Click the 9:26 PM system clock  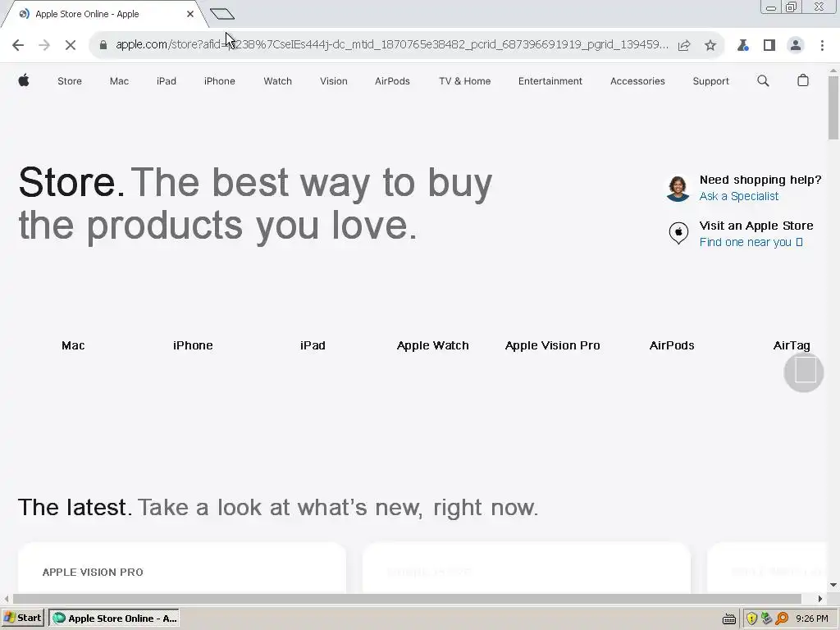point(811,619)
